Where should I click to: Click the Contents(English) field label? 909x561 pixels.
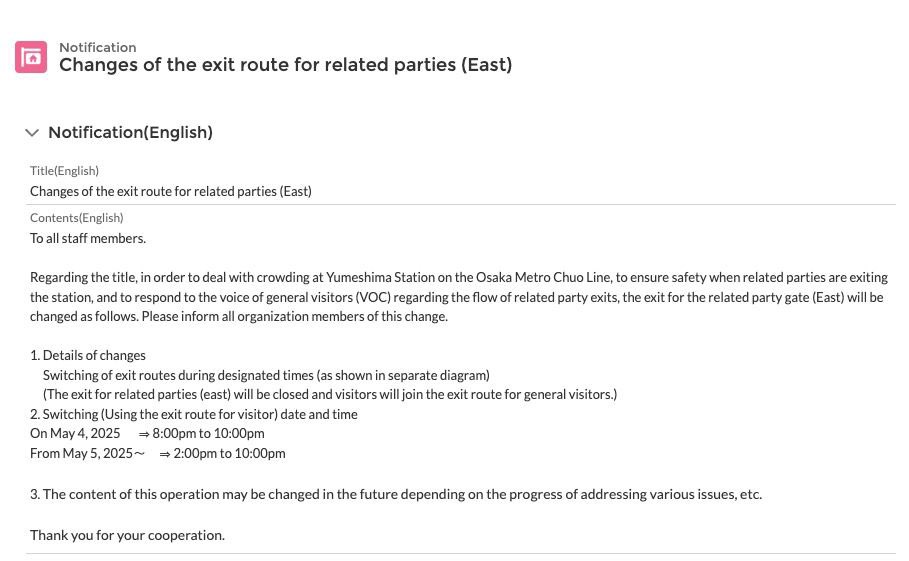(x=76, y=218)
